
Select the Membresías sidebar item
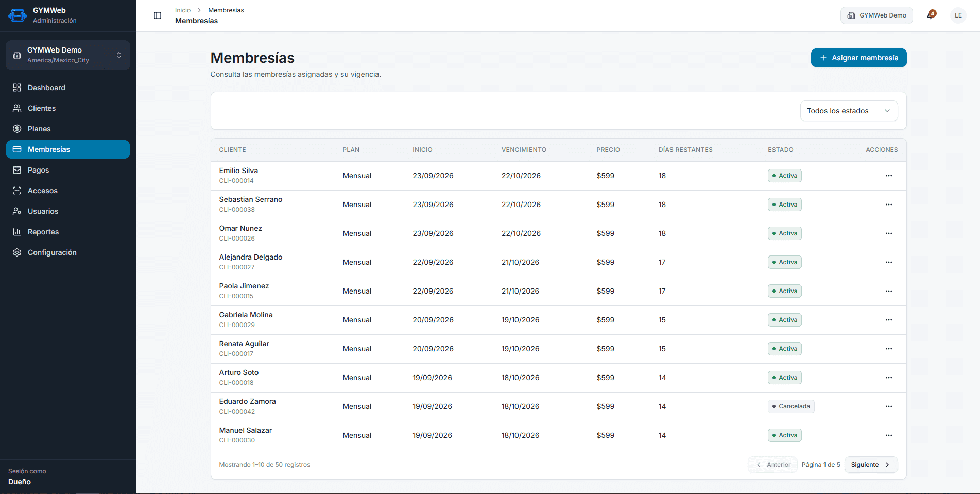pos(68,149)
